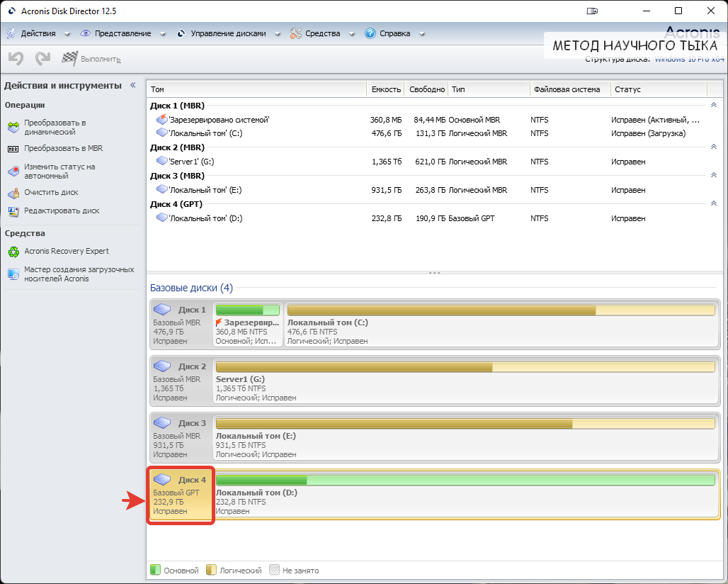Open the Действия menu
Screen dimensions: 728x584
tap(38, 33)
